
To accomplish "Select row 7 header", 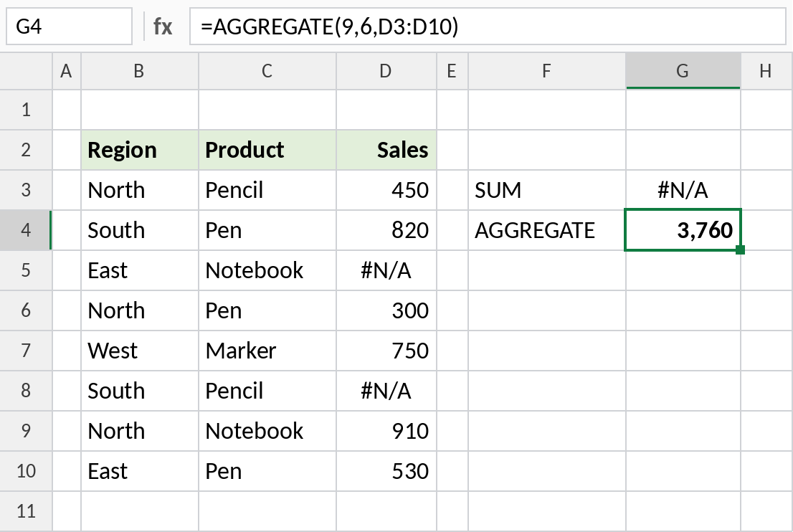I will click(26, 351).
